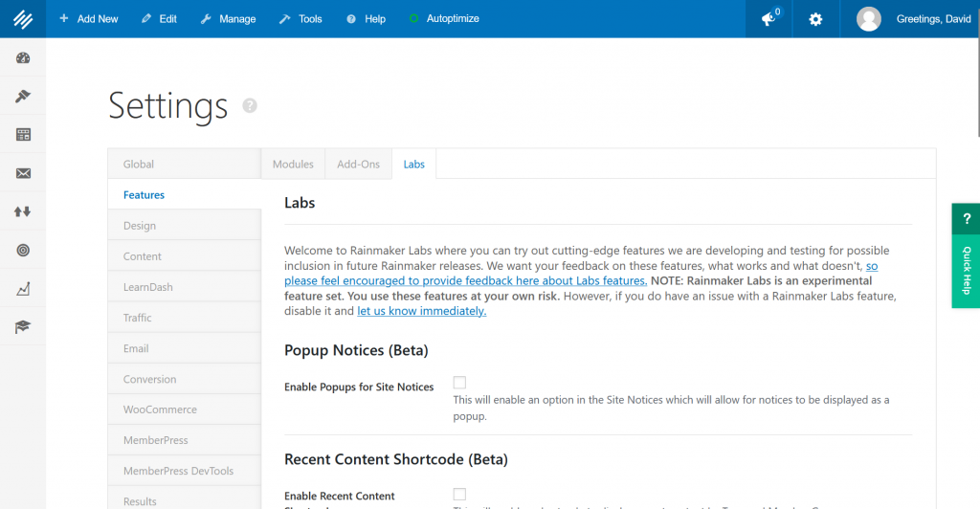Image resolution: width=980 pixels, height=509 pixels.
Task: Click the help question mark beside Settings
Action: [x=250, y=105]
